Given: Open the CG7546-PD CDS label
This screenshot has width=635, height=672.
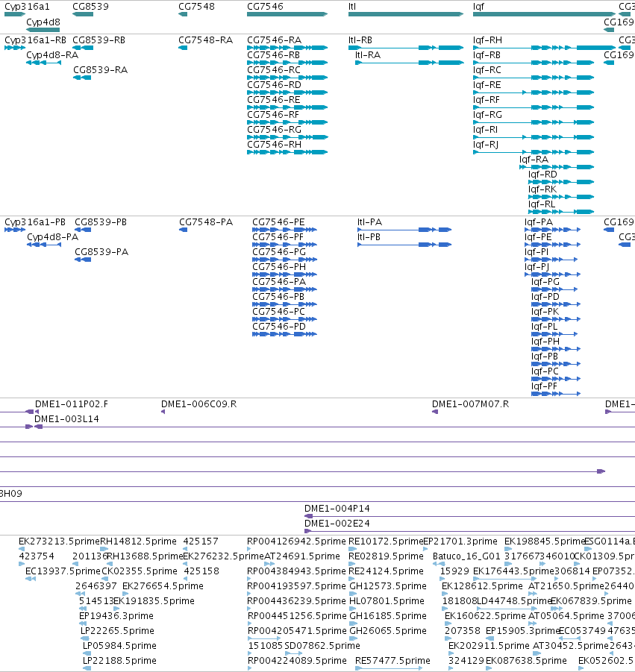Looking at the screenshot, I should point(279,327).
